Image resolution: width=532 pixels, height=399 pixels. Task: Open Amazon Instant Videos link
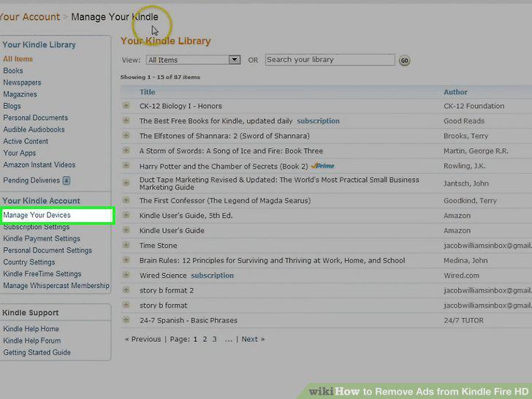pyautogui.click(x=39, y=165)
